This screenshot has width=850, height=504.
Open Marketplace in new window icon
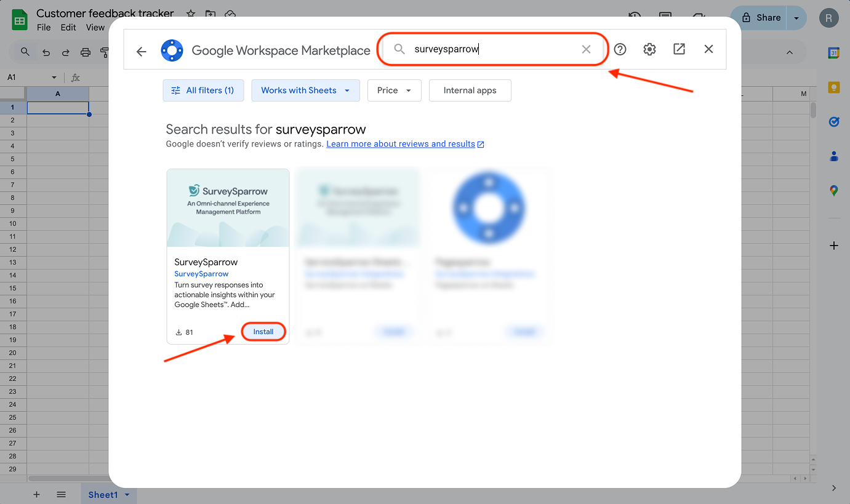click(679, 49)
